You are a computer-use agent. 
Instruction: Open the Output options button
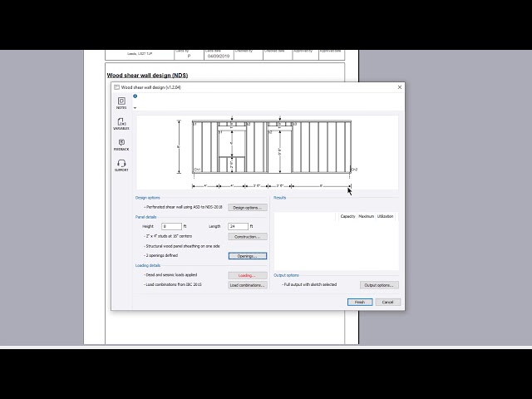(x=379, y=285)
